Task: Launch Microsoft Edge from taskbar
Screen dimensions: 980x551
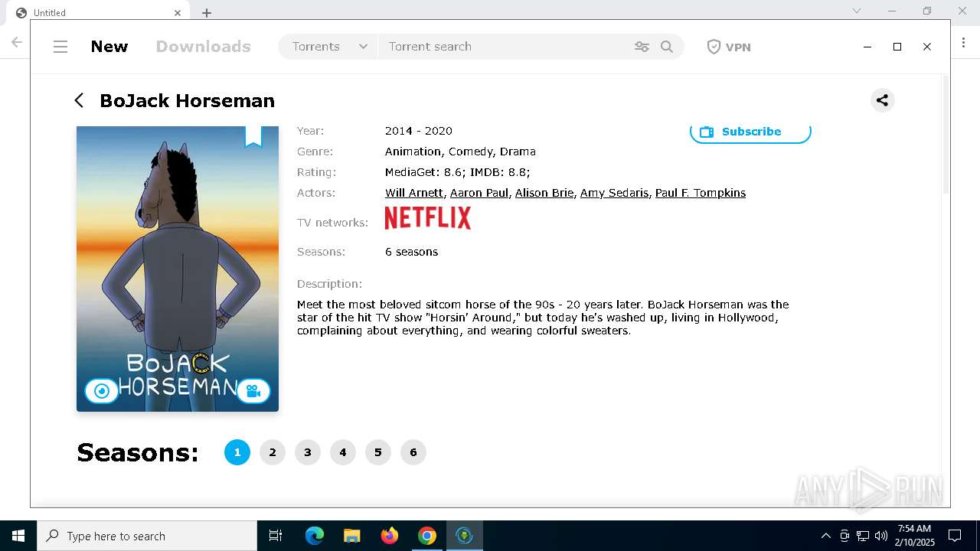Action: click(x=315, y=536)
